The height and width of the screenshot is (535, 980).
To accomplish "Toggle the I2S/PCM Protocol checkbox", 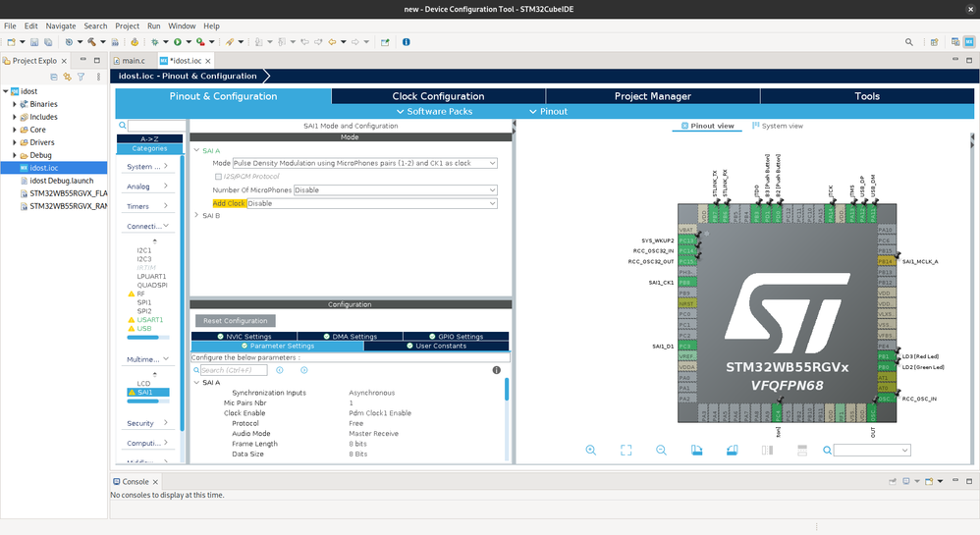I will click(218, 177).
